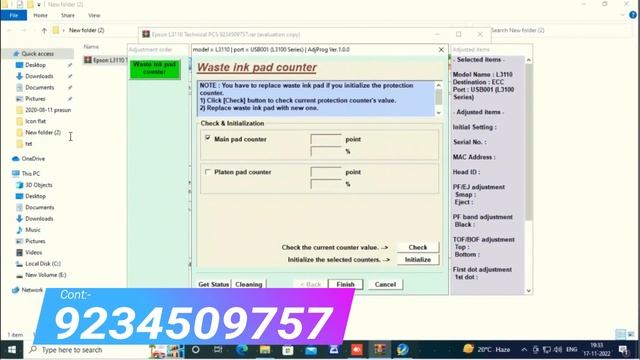Toggle the Main pad counter checkbox

click(x=208, y=138)
